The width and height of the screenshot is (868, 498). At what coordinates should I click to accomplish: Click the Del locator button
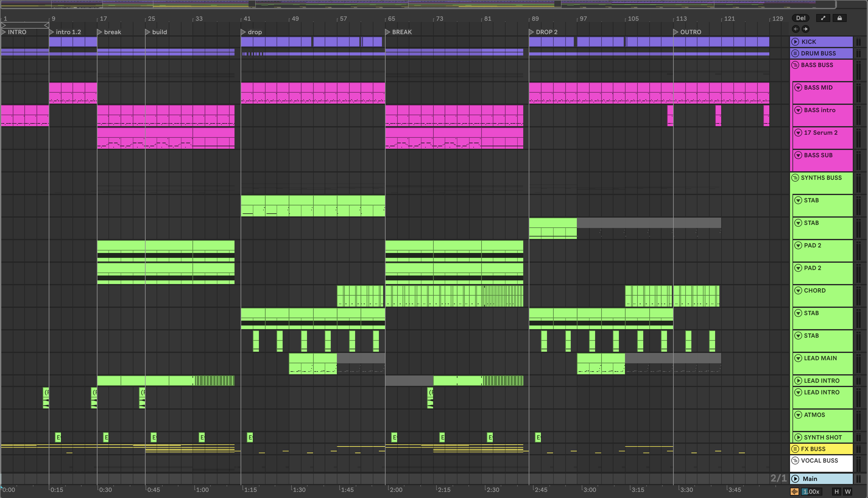(x=800, y=18)
